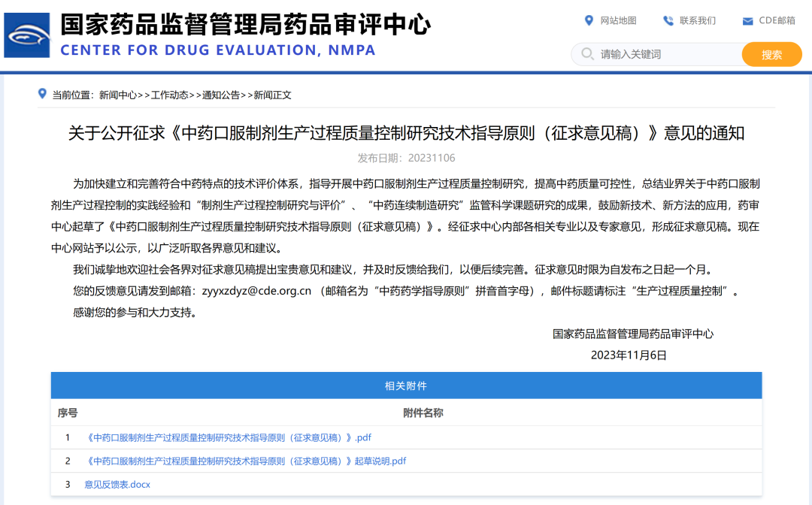Click the row number 2 cell
812x505 pixels.
pyautogui.click(x=68, y=461)
